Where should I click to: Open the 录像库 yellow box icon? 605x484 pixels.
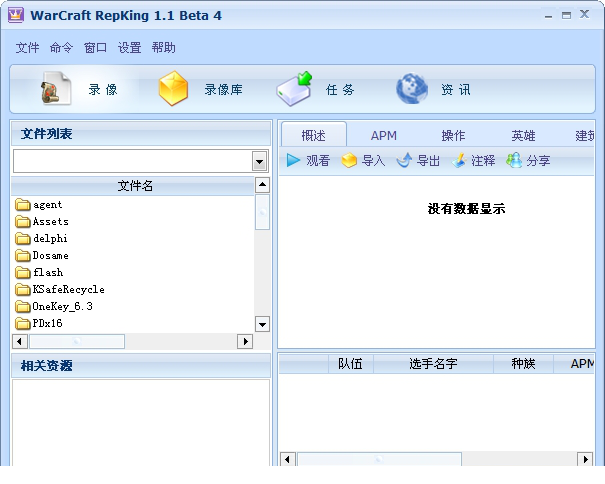tap(173, 88)
